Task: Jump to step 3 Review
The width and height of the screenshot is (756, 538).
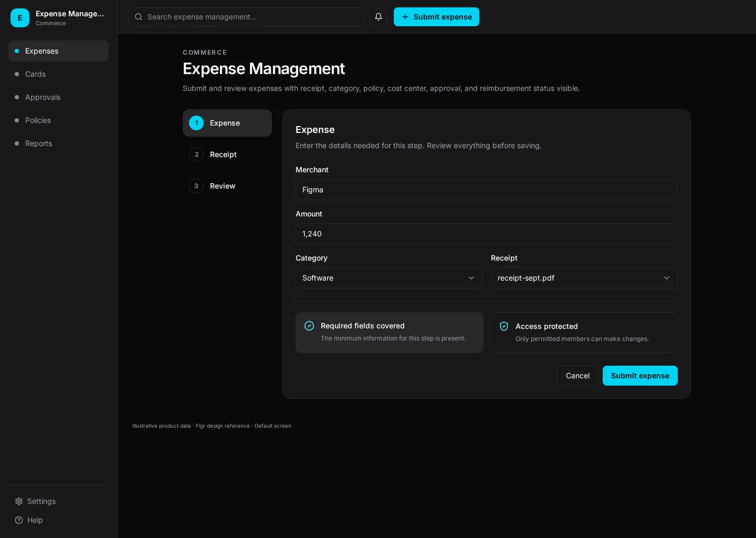Action: pyautogui.click(x=227, y=186)
